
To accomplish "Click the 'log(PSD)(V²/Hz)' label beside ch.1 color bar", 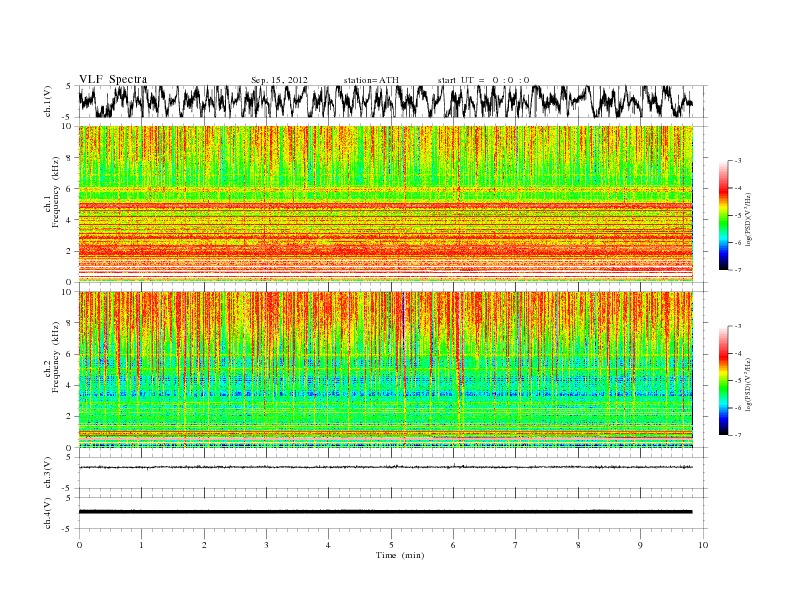I will coord(748,218).
